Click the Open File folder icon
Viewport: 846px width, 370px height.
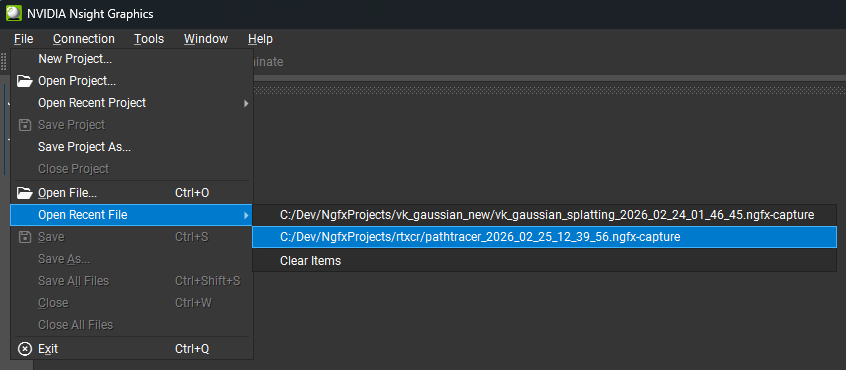[x=25, y=193]
